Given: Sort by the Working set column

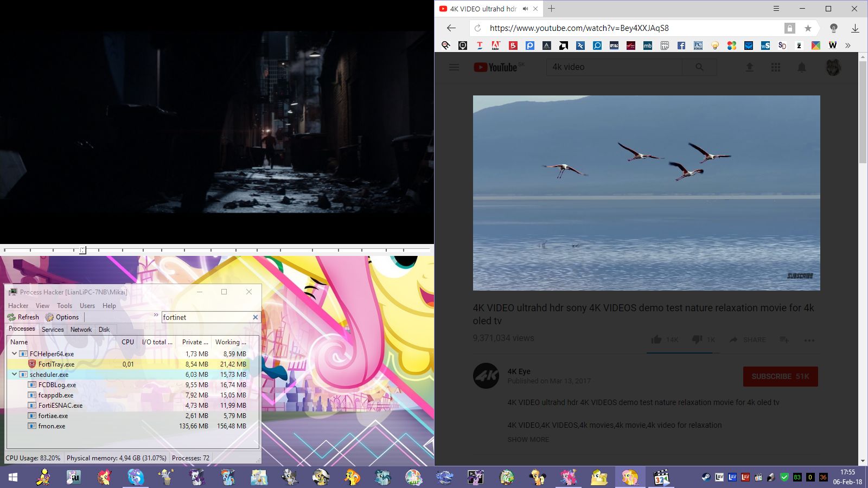Looking at the screenshot, I should pos(231,342).
